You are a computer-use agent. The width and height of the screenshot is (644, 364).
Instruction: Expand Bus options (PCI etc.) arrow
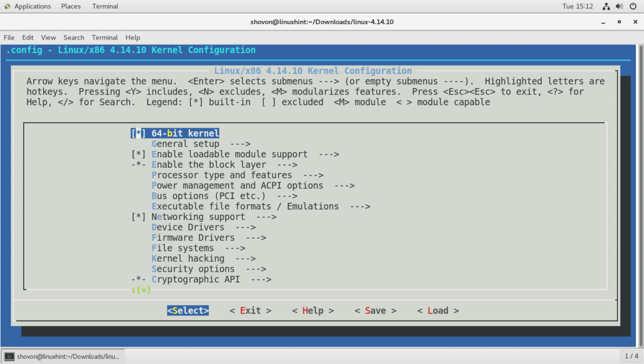coord(287,196)
